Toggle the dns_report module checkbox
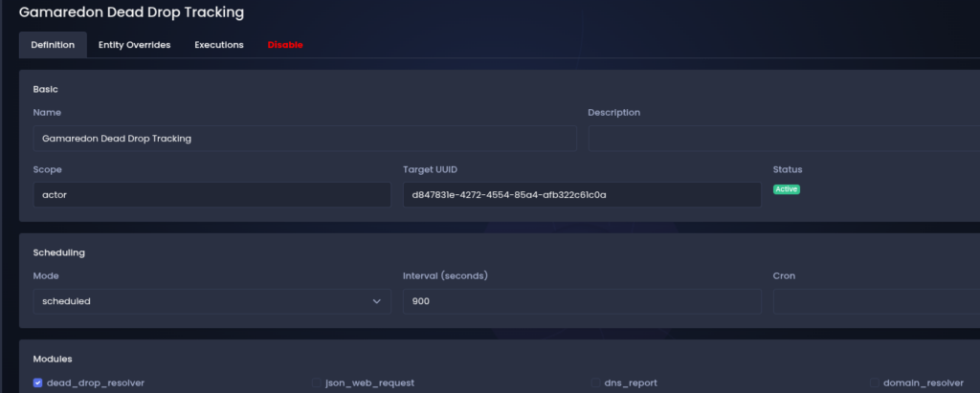This screenshot has height=393, width=980. [x=595, y=382]
